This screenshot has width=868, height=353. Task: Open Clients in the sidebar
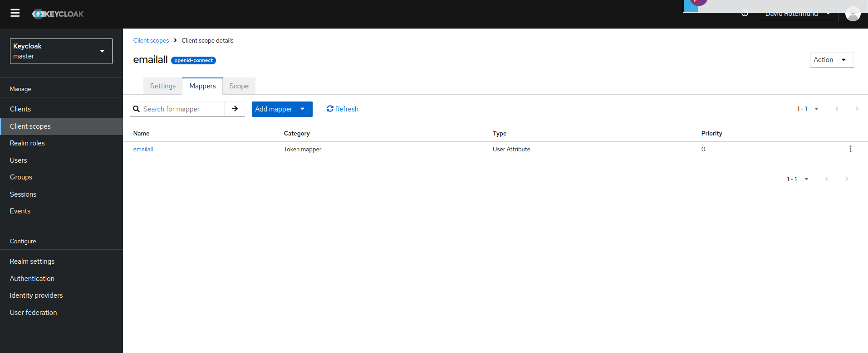point(61,109)
